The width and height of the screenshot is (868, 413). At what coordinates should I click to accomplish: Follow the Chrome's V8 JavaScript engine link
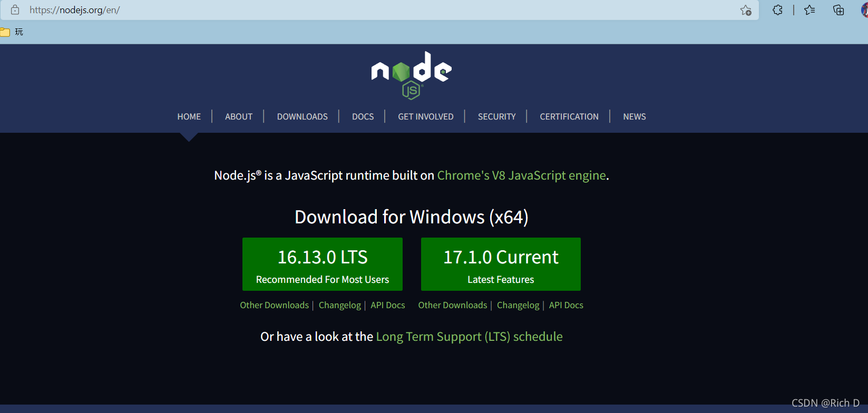point(522,175)
